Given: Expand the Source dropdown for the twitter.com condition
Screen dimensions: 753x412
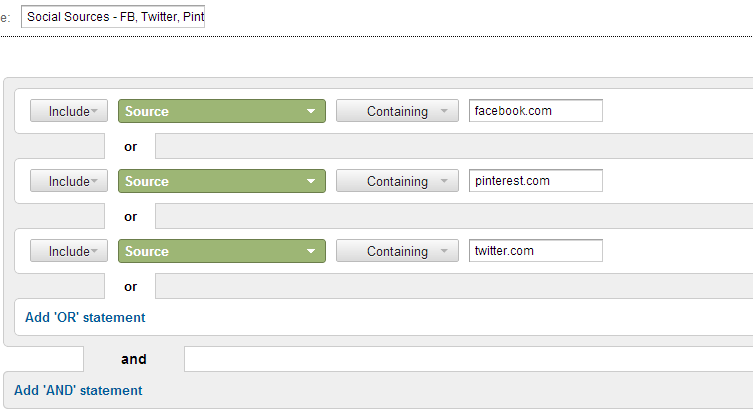Looking at the screenshot, I should pyautogui.click(x=221, y=251).
